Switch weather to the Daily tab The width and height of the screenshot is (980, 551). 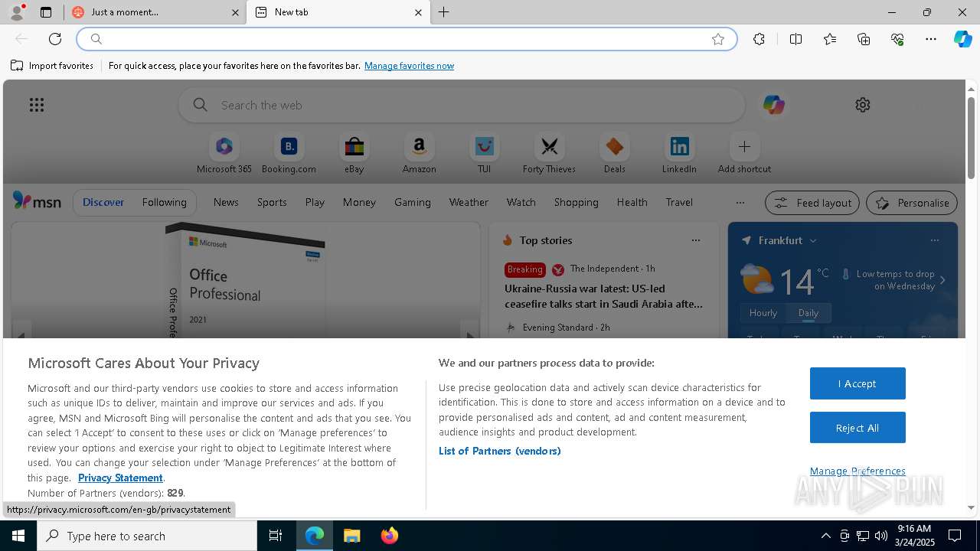[x=808, y=313]
